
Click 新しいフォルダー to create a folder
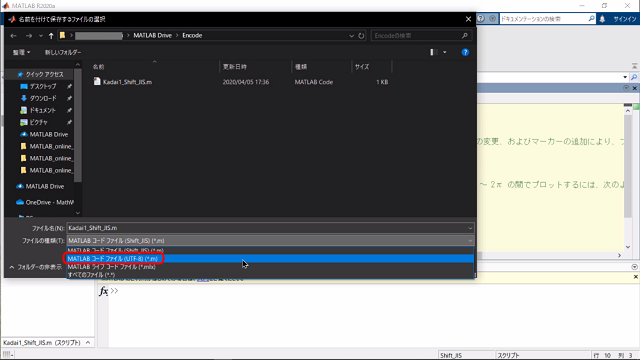[63, 53]
